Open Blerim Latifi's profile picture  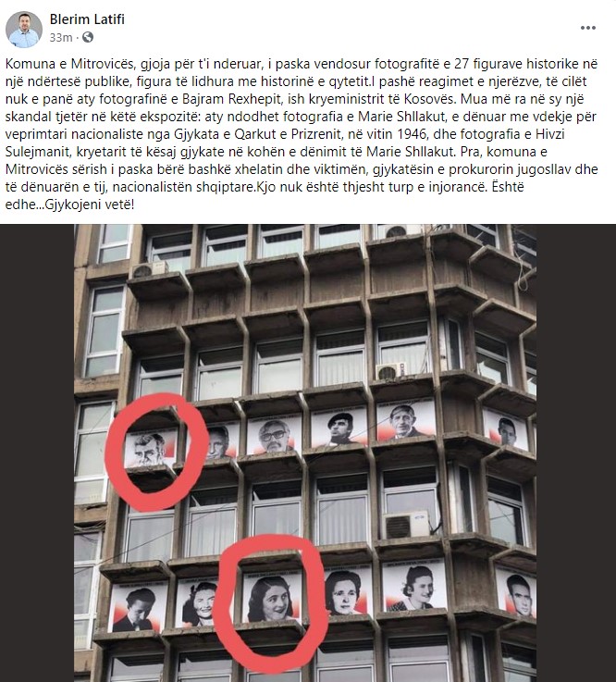coord(24,29)
